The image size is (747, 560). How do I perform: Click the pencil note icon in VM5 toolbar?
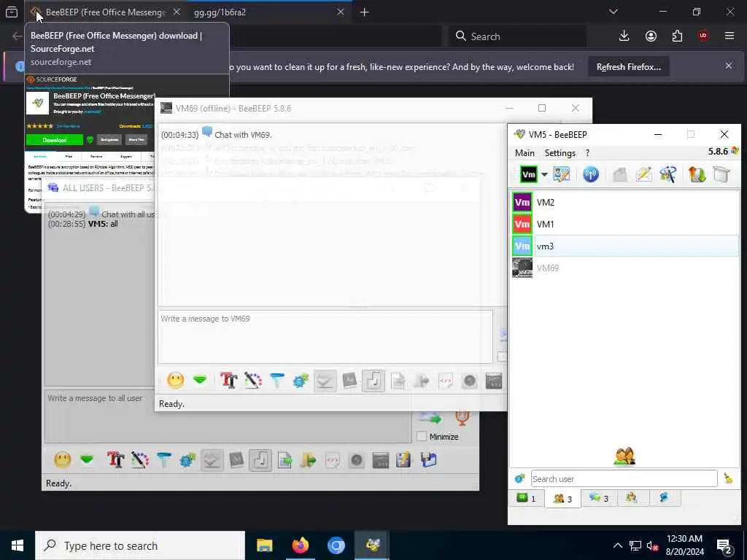point(643,174)
